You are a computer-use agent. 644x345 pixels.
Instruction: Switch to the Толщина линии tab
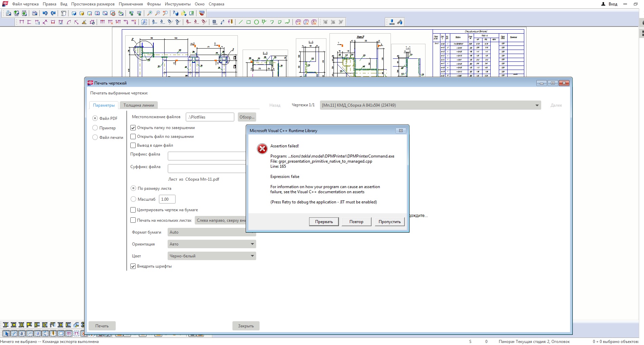(x=138, y=105)
